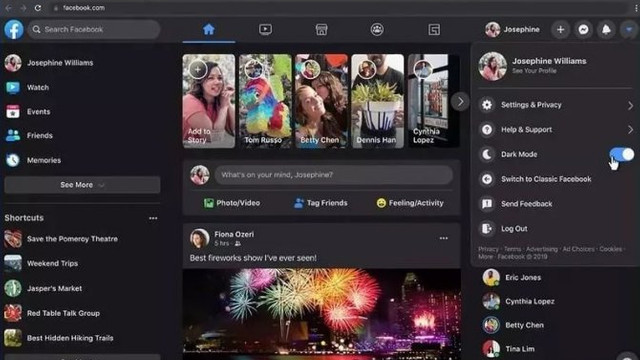
Task: View Tom Russo's story
Action: [265, 101]
